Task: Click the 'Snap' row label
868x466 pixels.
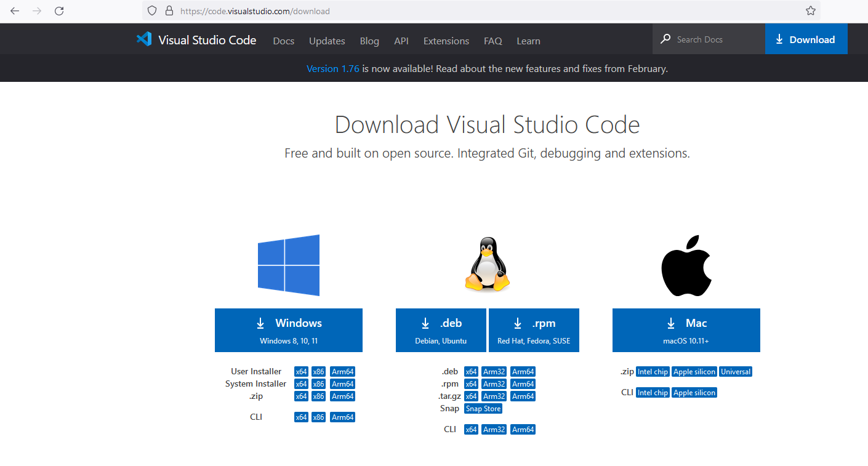Action: [x=449, y=408]
